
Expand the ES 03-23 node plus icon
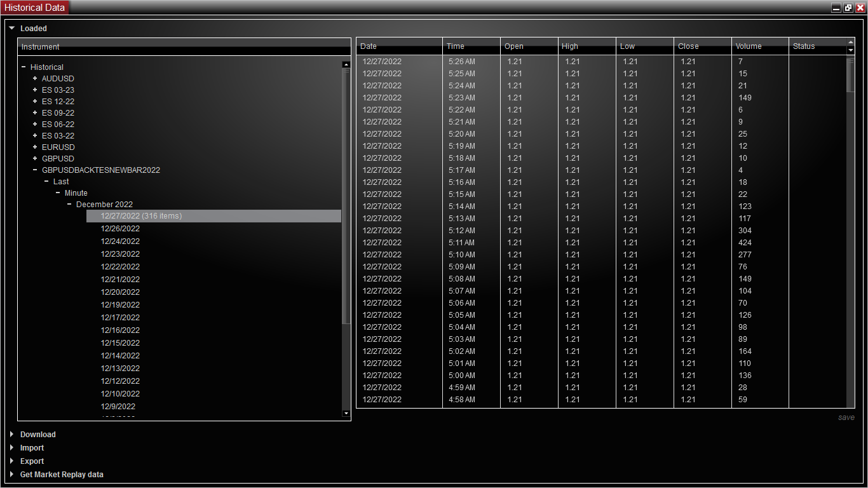(x=36, y=90)
